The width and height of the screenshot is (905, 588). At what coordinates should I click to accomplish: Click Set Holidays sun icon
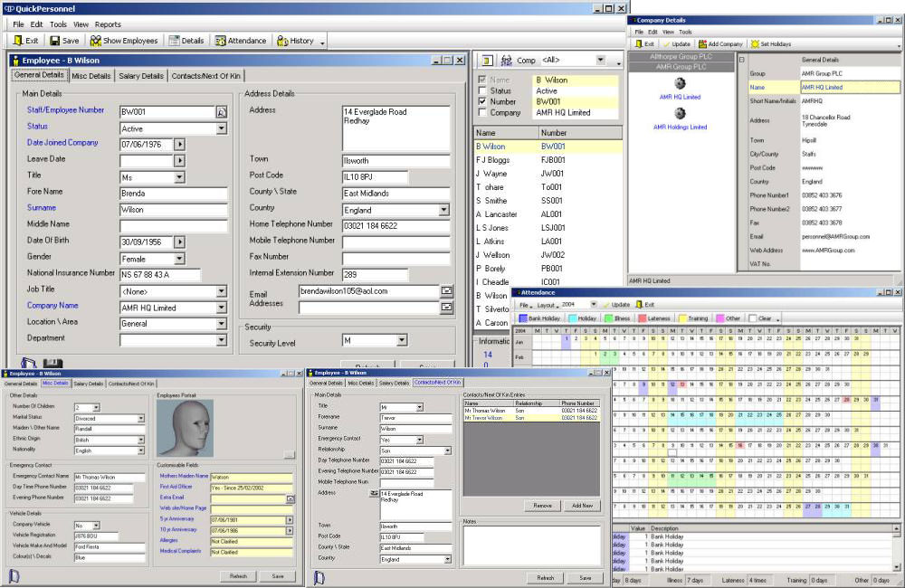tap(754, 43)
